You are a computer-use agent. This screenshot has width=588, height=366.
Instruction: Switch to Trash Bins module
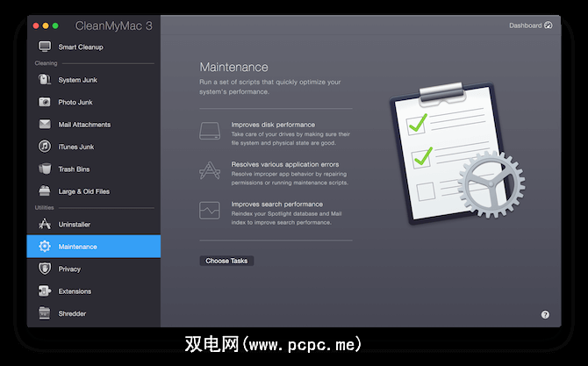pos(94,169)
